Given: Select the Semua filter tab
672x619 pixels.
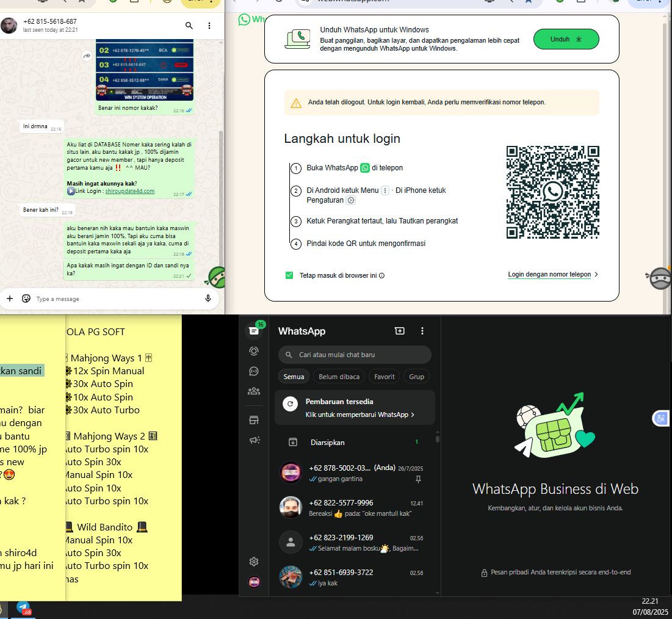Looking at the screenshot, I should (x=294, y=377).
